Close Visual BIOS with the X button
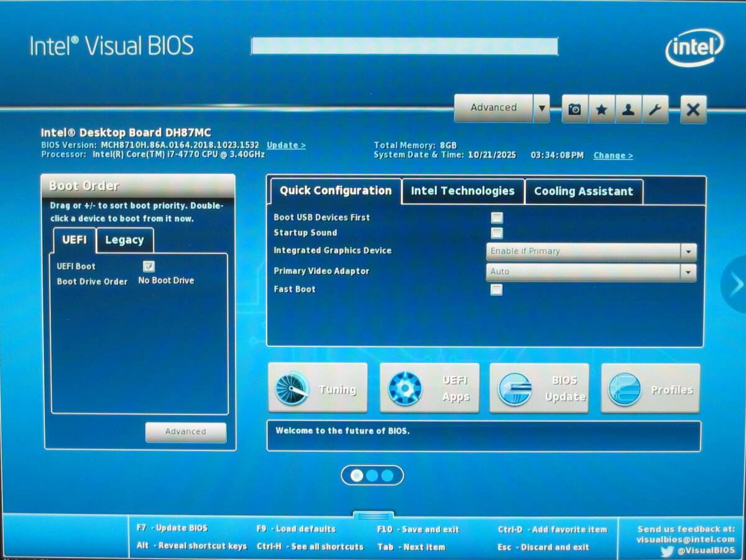This screenshot has width=746, height=560. (x=693, y=110)
